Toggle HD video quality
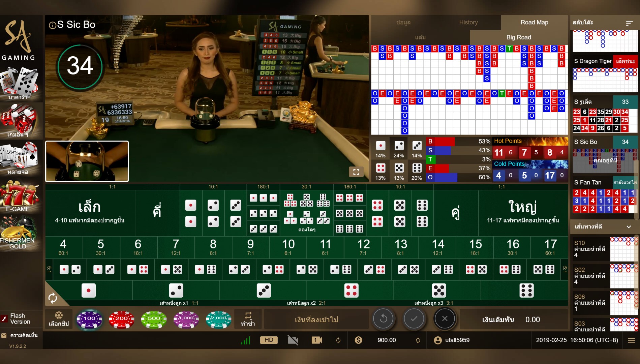The image size is (640, 364). click(269, 340)
